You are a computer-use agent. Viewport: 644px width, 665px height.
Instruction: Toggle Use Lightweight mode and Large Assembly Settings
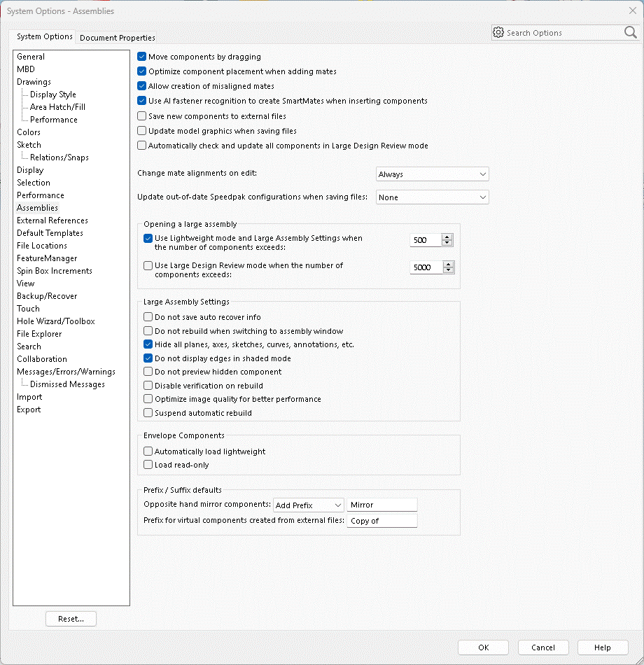click(x=148, y=238)
